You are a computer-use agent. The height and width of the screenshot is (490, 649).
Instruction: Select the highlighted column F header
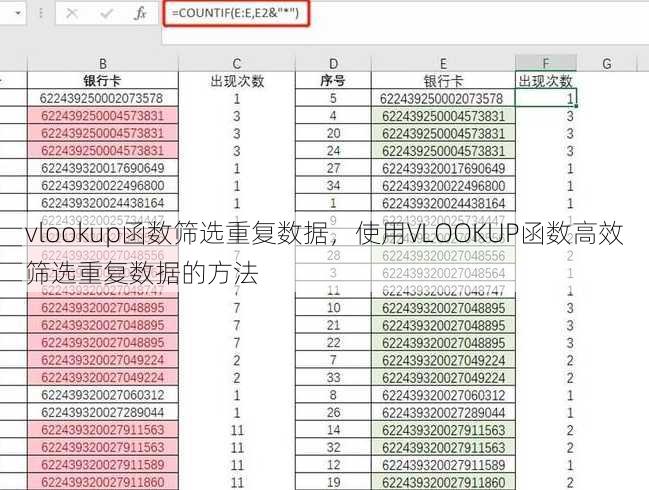(546, 63)
